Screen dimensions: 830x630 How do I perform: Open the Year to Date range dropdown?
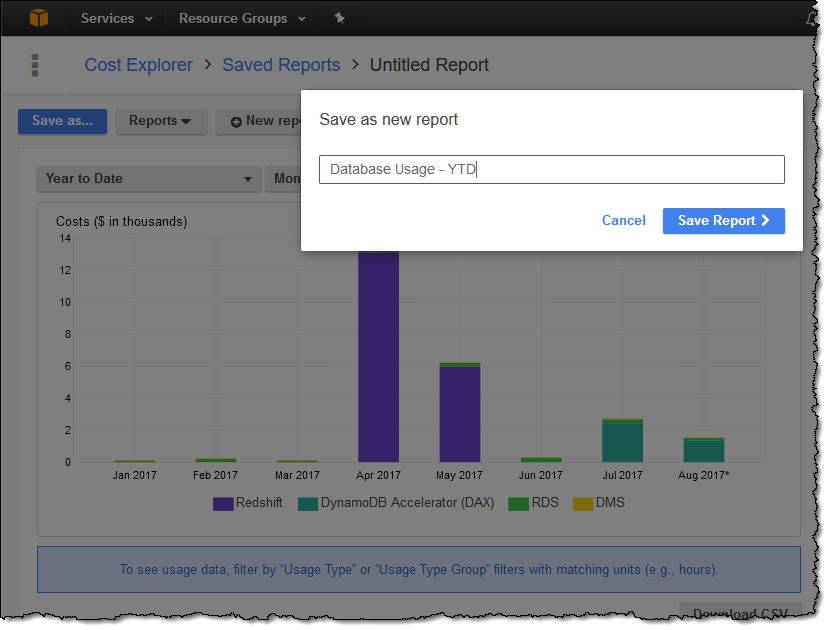pos(148,178)
